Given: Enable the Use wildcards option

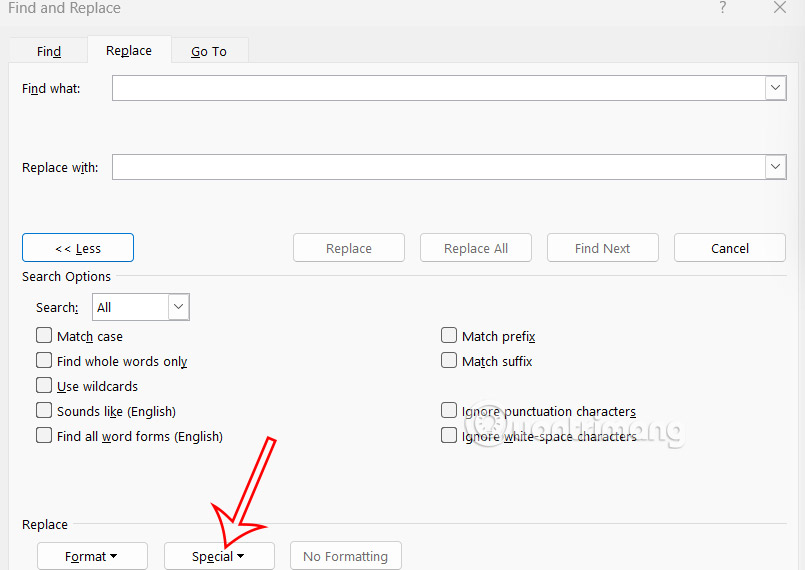Looking at the screenshot, I should point(44,386).
